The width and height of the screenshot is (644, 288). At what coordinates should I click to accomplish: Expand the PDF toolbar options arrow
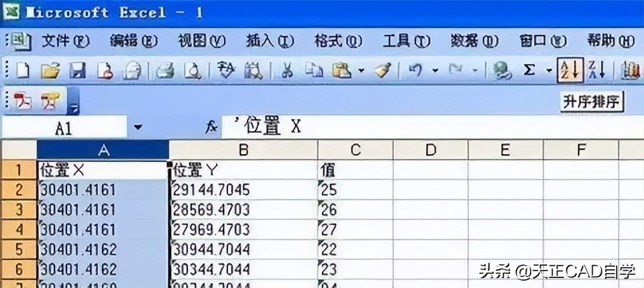74,102
